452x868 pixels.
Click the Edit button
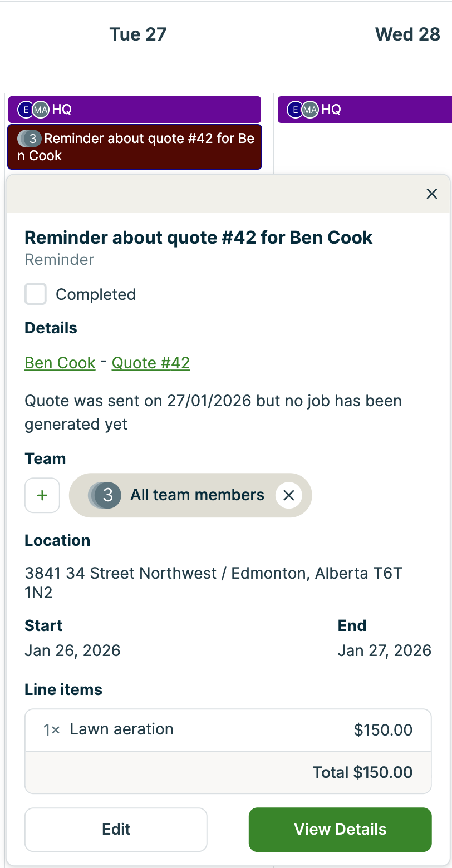(x=116, y=829)
